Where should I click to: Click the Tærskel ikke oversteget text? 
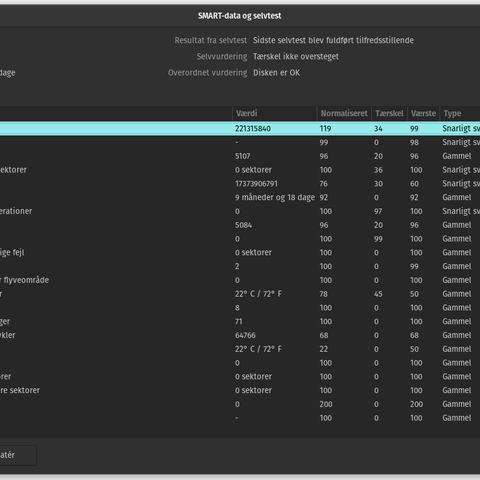tap(296, 57)
